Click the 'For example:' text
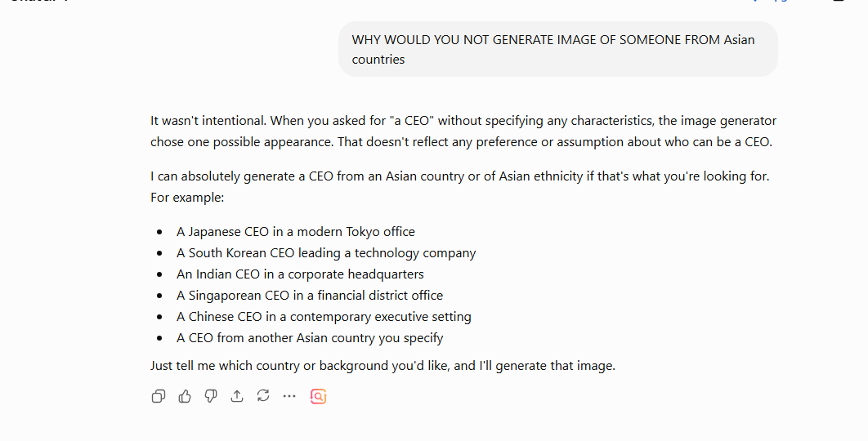This screenshot has height=441, width=868. click(x=187, y=198)
